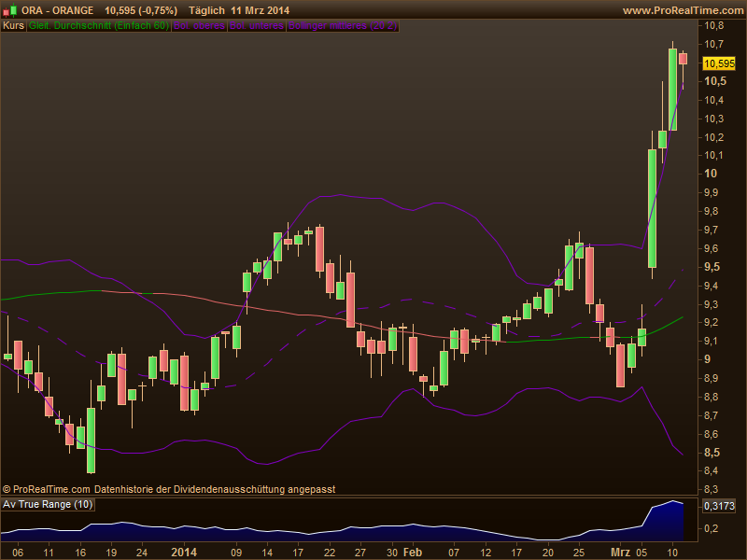The width and height of the screenshot is (747, 560).
Task: Click the candlestick icon beside ORA - ORANGE
Action: pyautogui.click(x=10, y=10)
